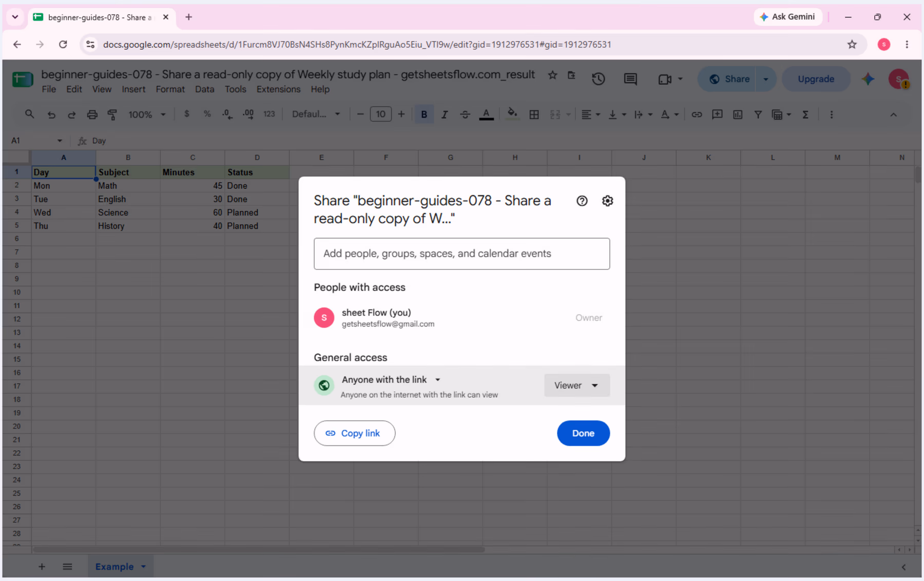Viewport: 924px width, 581px height.
Task: Expand the Share button dropdown arrow
Action: [766, 79]
